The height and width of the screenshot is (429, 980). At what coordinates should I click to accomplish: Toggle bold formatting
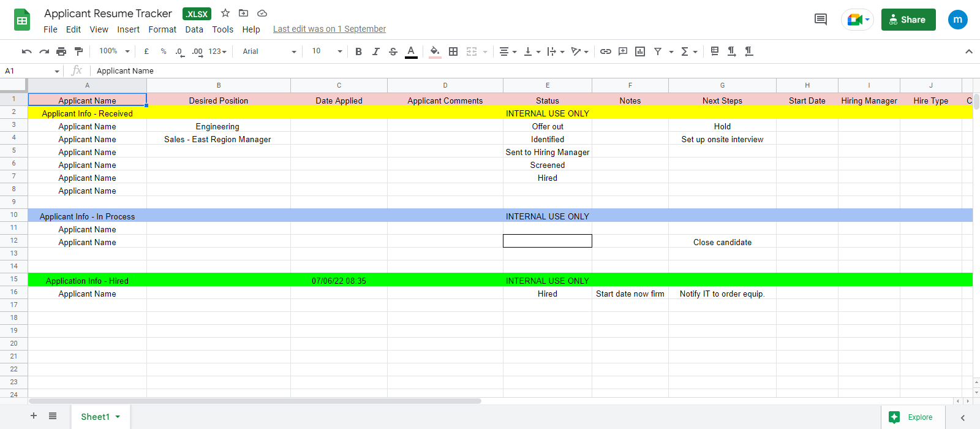pyautogui.click(x=358, y=51)
